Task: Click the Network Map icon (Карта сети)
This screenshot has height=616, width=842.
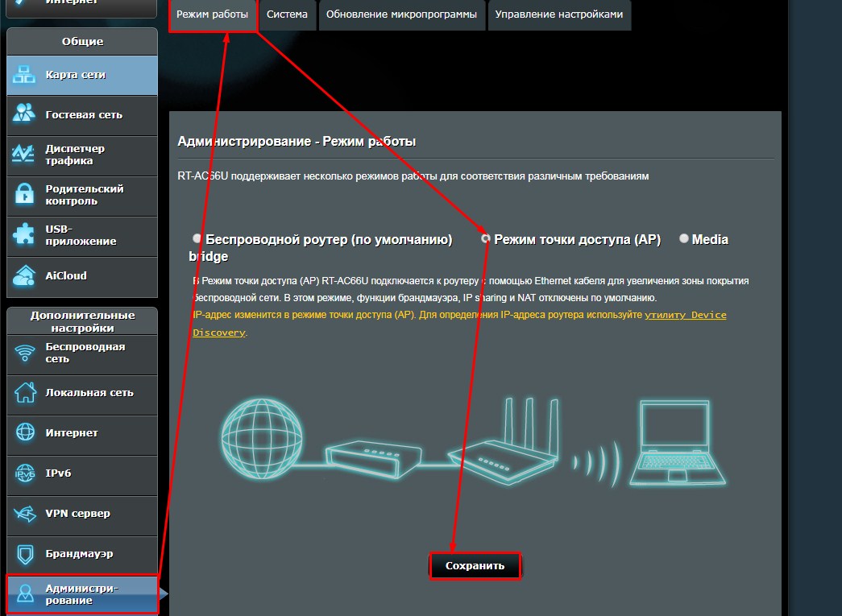Action: tap(24, 75)
